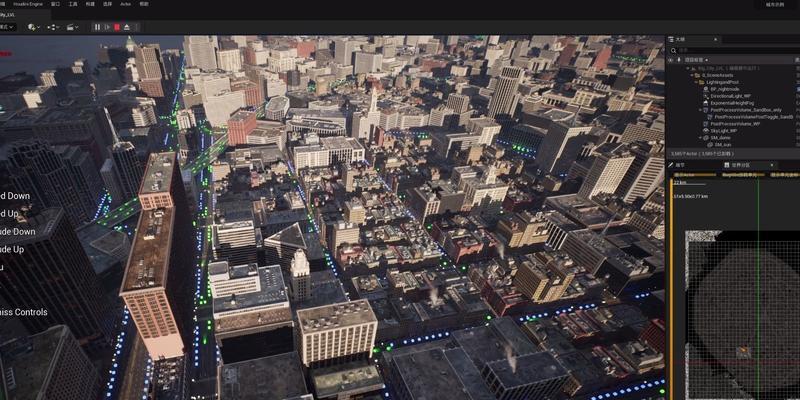The width and height of the screenshot is (800, 400).
Task: Click the PostProcessVolume_WP volume icon
Action: click(x=706, y=124)
